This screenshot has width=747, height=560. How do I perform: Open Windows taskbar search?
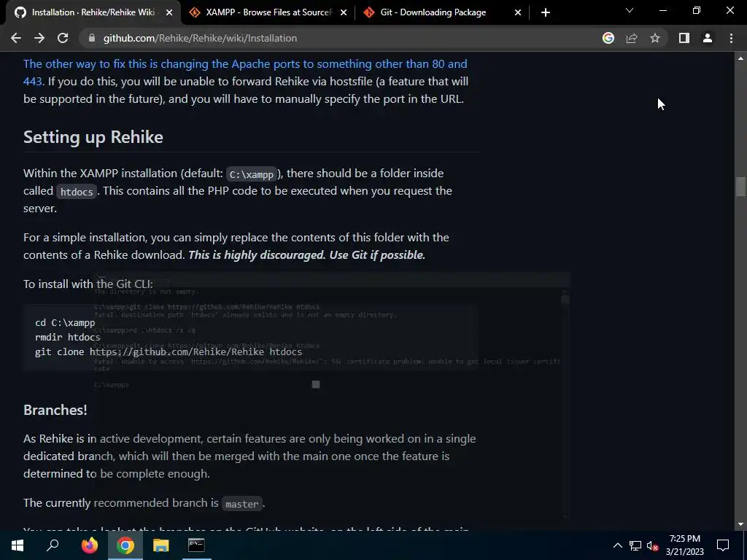pyautogui.click(x=53, y=545)
